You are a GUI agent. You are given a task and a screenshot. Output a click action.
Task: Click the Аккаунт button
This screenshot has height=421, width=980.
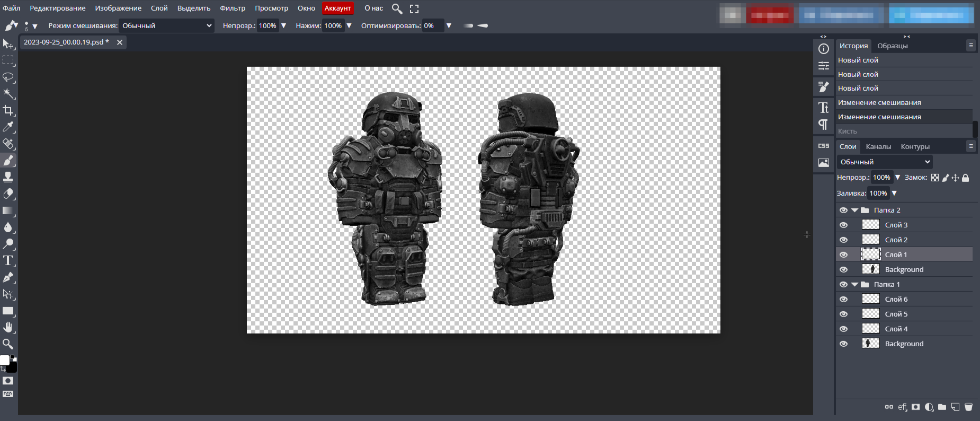click(337, 8)
